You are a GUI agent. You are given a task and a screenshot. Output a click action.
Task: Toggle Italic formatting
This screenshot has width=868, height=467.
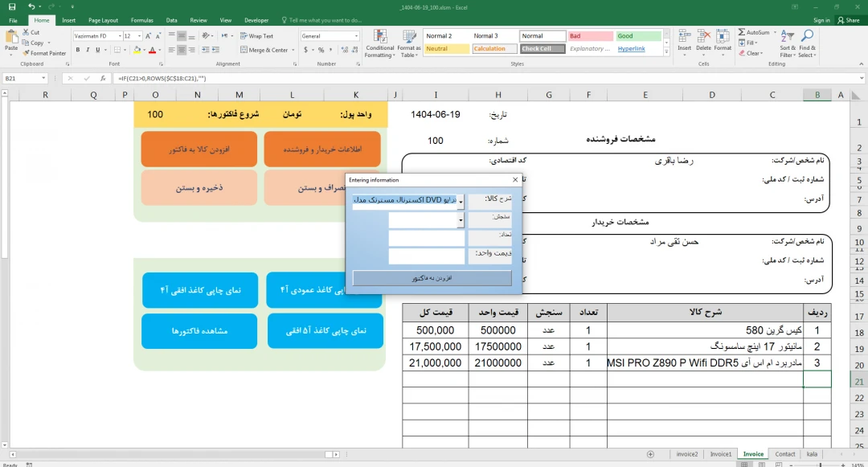click(x=88, y=50)
